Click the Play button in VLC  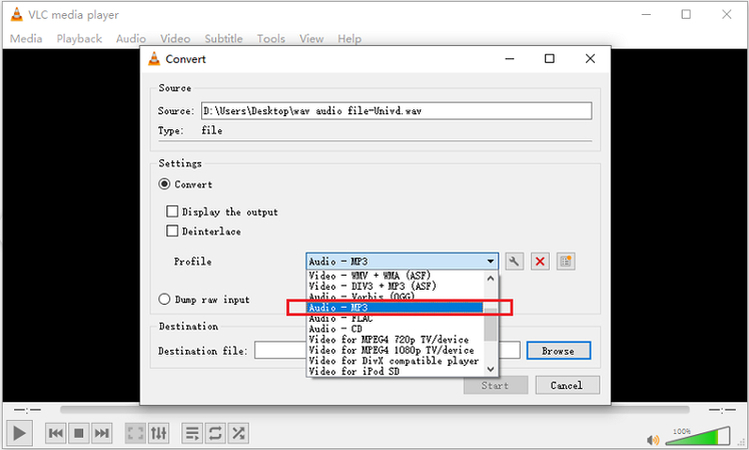click(19, 433)
